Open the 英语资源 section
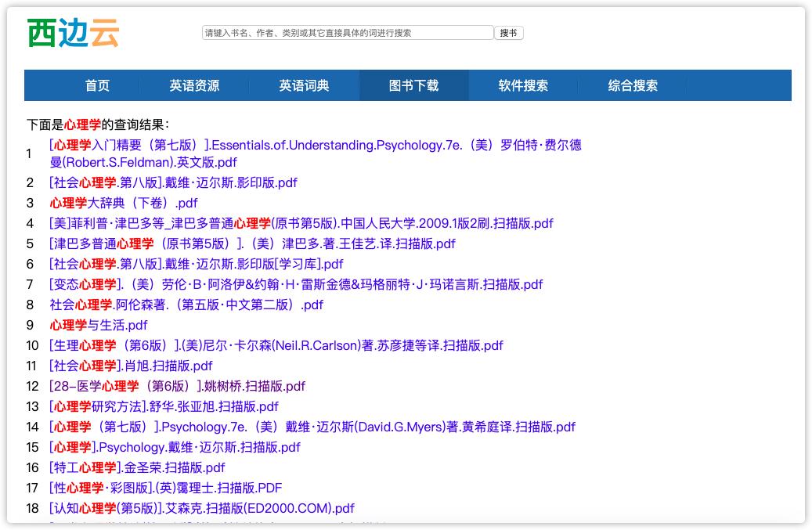The height and width of the screenshot is (530, 812). (x=194, y=85)
